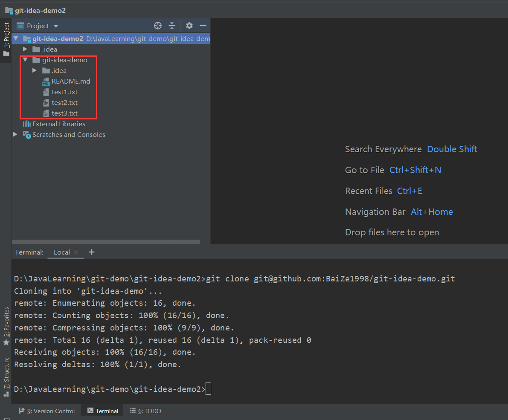Add a new terminal session with plus
Screen dimensions: 508x420
pos(91,252)
